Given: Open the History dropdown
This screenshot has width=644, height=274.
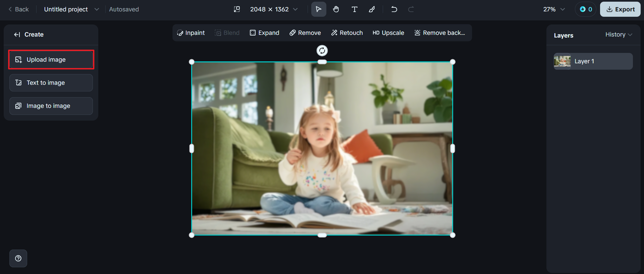Looking at the screenshot, I should pos(618,34).
